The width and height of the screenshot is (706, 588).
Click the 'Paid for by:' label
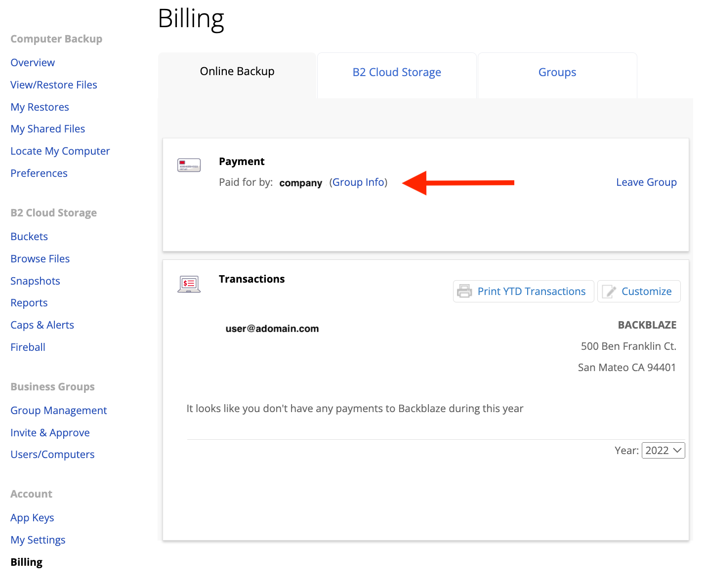(246, 182)
